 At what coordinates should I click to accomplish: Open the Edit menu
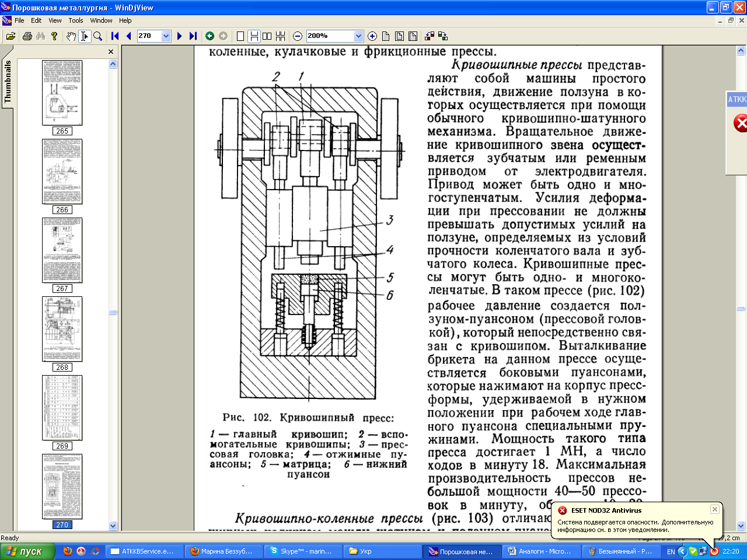pos(36,20)
